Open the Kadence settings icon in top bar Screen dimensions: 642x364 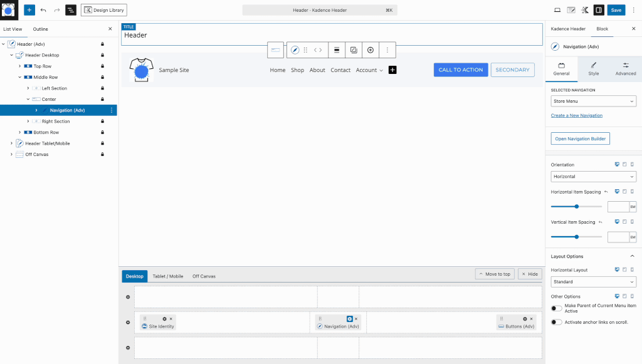(585, 10)
